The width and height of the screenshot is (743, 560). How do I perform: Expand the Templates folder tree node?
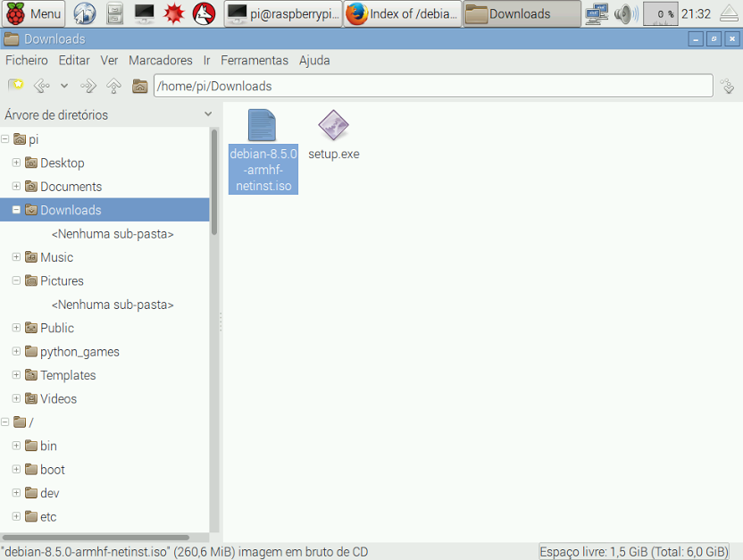point(16,375)
